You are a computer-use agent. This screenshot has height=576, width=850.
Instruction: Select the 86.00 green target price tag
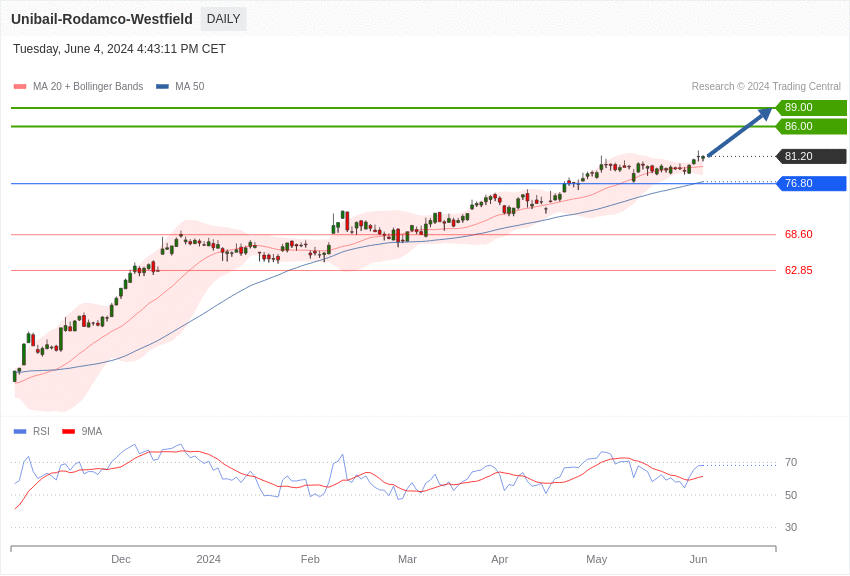tap(811, 127)
